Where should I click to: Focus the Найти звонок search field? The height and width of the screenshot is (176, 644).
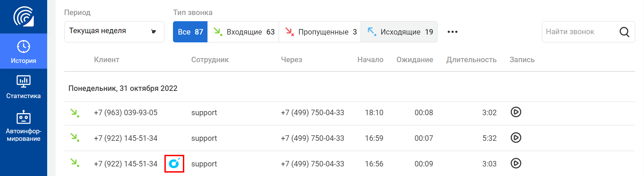click(x=581, y=32)
